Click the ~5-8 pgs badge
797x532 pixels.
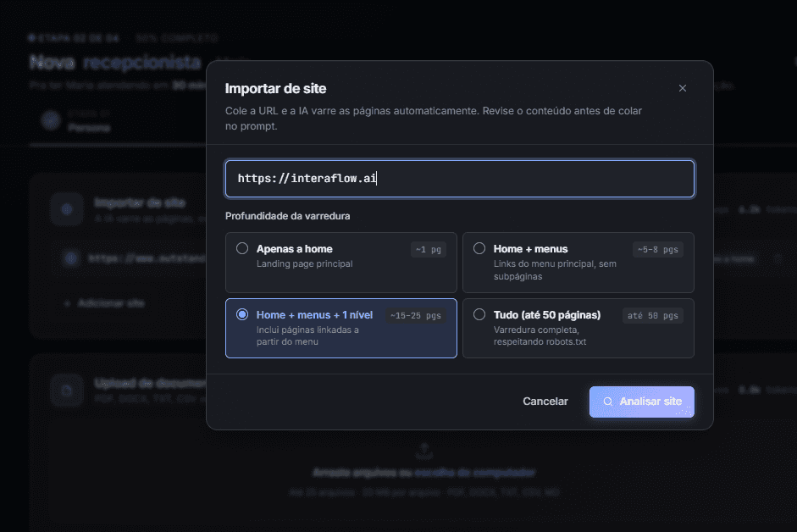(x=658, y=250)
